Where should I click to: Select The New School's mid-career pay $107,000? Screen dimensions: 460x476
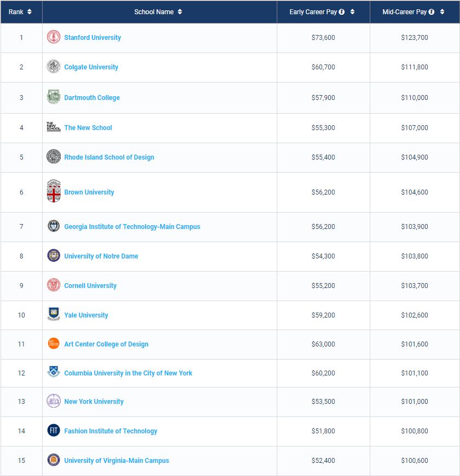(x=415, y=128)
